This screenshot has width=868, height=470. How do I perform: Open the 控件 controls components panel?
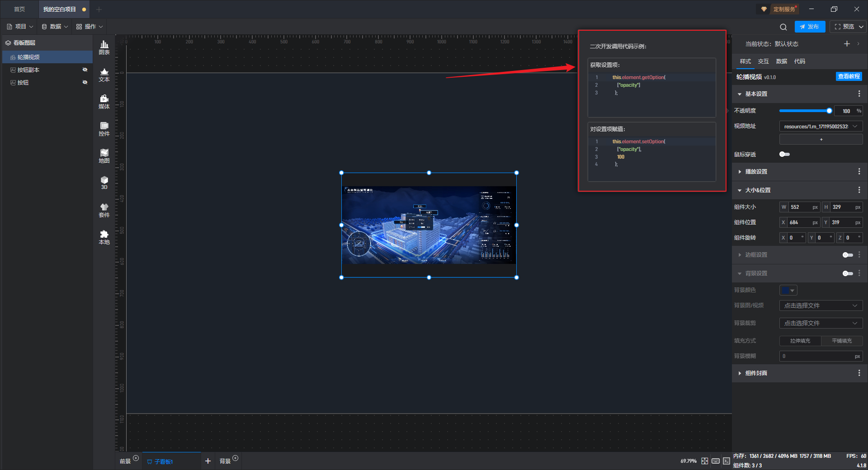tap(104, 129)
